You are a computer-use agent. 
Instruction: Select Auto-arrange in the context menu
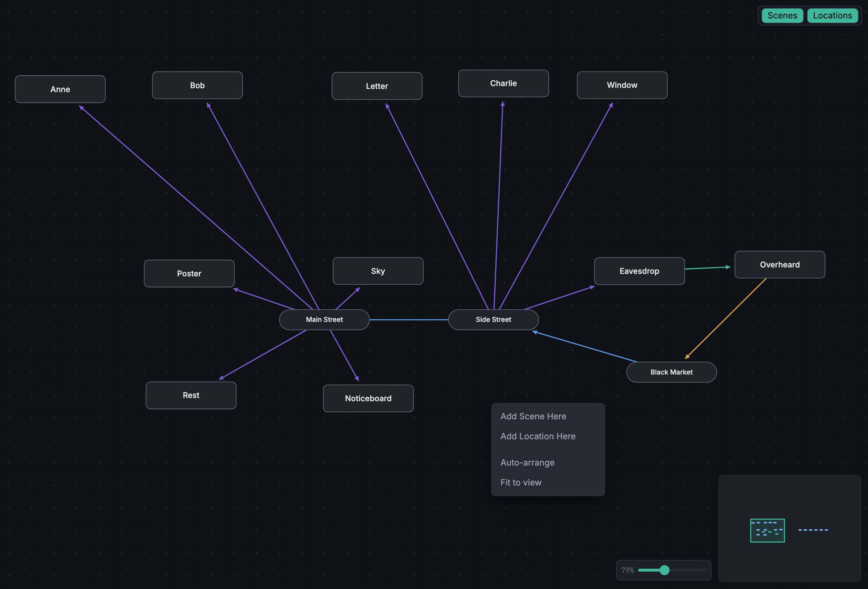pyautogui.click(x=548, y=462)
